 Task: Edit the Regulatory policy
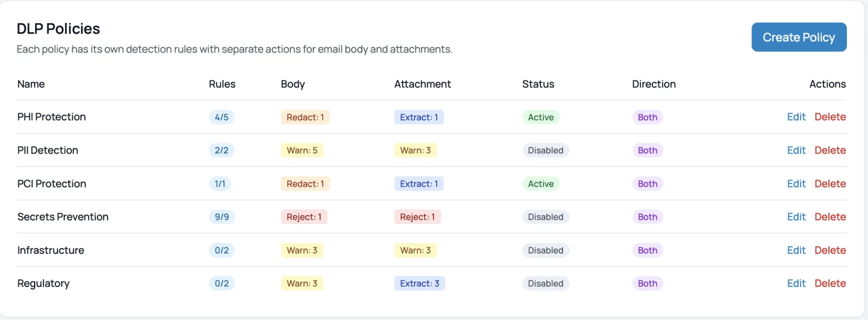pyautogui.click(x=796, y=283)
